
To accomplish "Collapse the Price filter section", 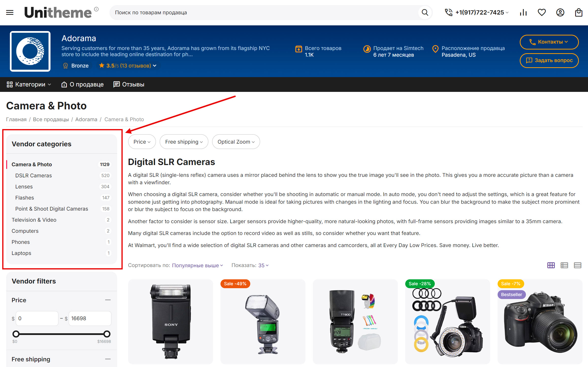I will (108, 300).
